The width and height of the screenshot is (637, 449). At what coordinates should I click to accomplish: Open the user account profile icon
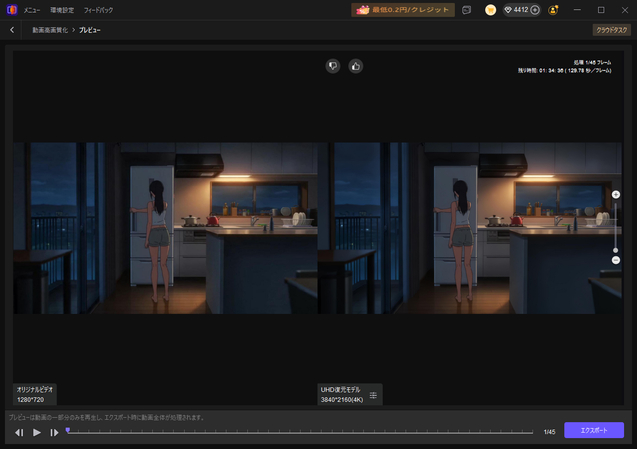[553, 10]
